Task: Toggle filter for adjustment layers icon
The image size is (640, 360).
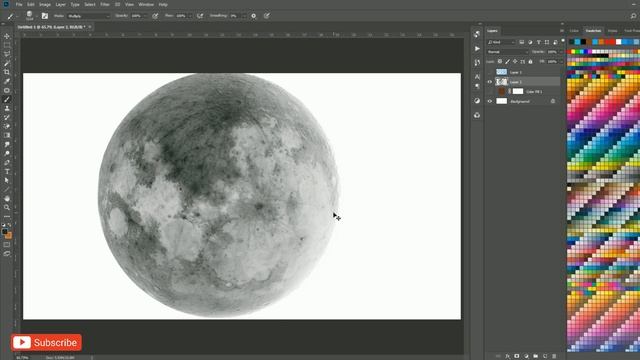Action: (530, 42)
